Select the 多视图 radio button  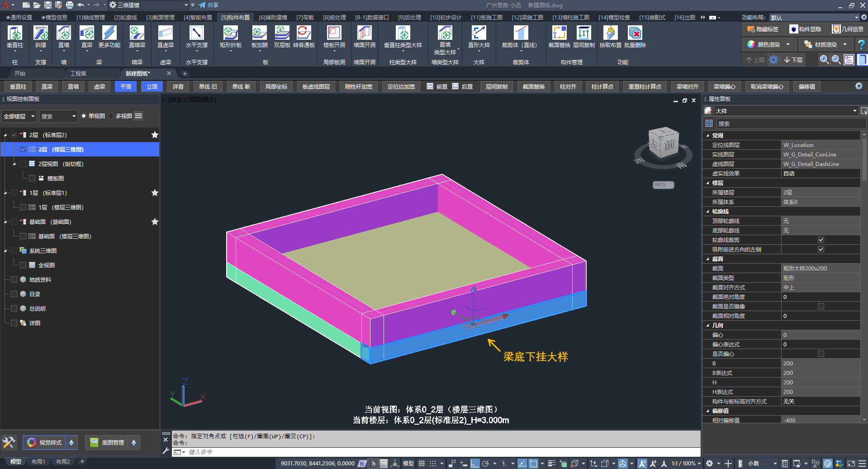tap(111, 116)
